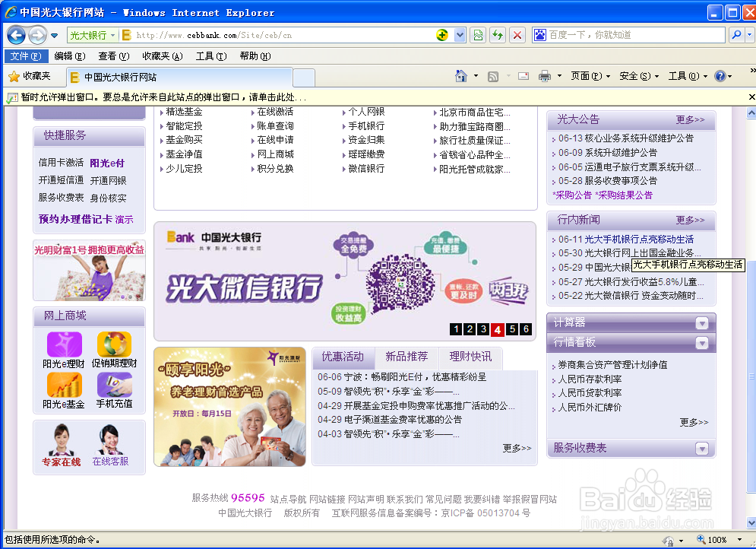Start a search with the magnifier icon

736,35
